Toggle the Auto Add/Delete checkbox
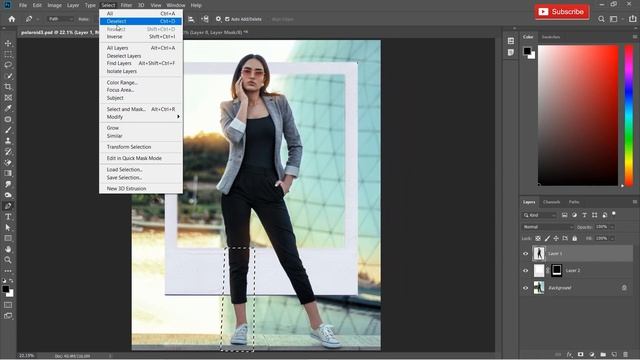 [227, 19]
